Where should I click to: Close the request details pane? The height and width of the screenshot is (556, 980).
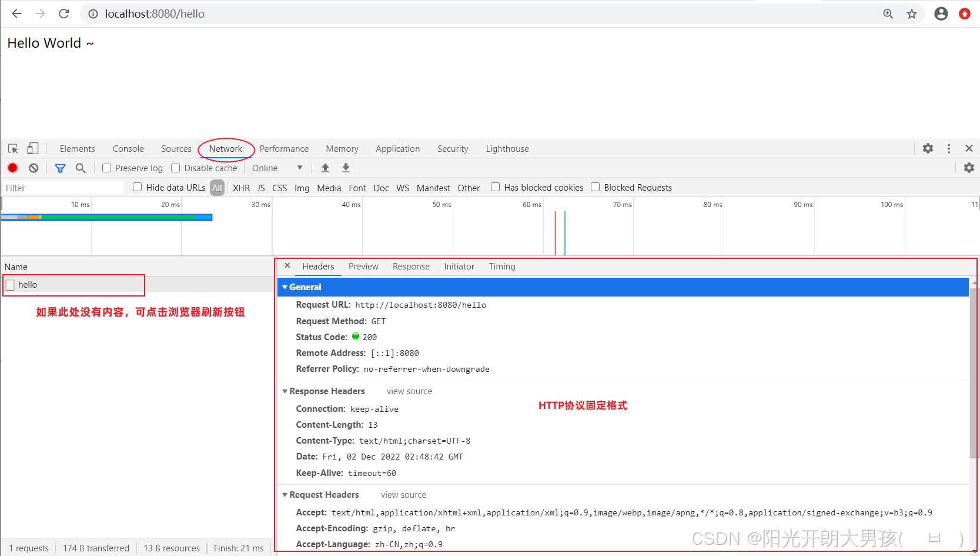click(x=287, y=265)
